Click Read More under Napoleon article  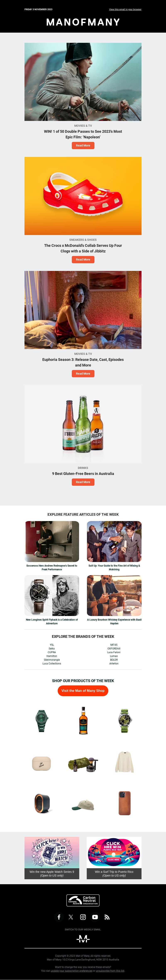point(83,145)
